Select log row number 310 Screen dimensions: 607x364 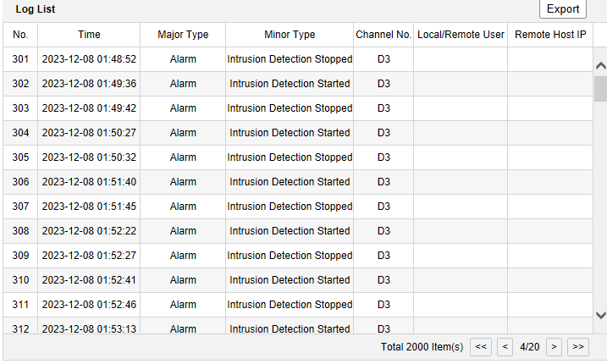pos(20,280)
